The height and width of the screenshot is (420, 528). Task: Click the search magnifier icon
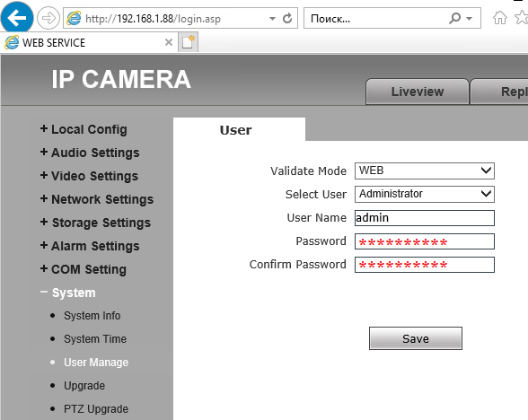click(x=455, y=18)
